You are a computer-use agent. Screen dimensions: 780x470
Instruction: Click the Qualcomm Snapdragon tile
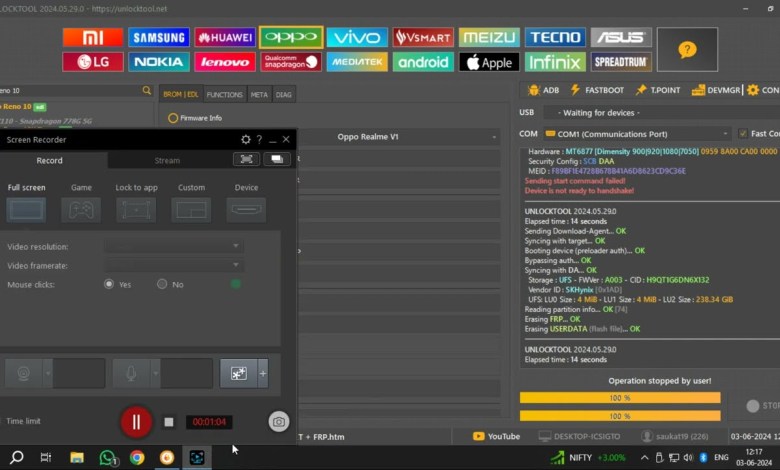(291, 62)
